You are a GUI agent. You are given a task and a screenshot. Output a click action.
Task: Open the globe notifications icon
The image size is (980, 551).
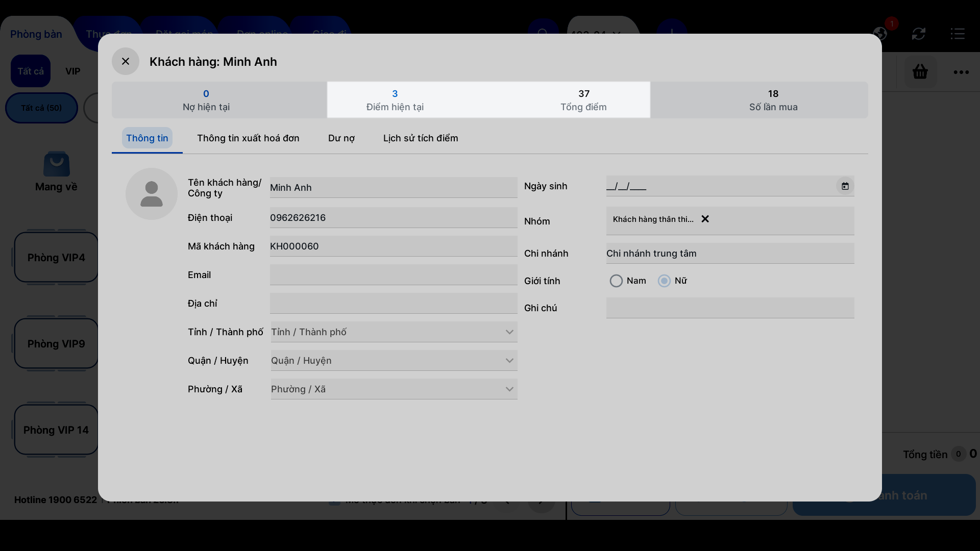tap(880, 34)
